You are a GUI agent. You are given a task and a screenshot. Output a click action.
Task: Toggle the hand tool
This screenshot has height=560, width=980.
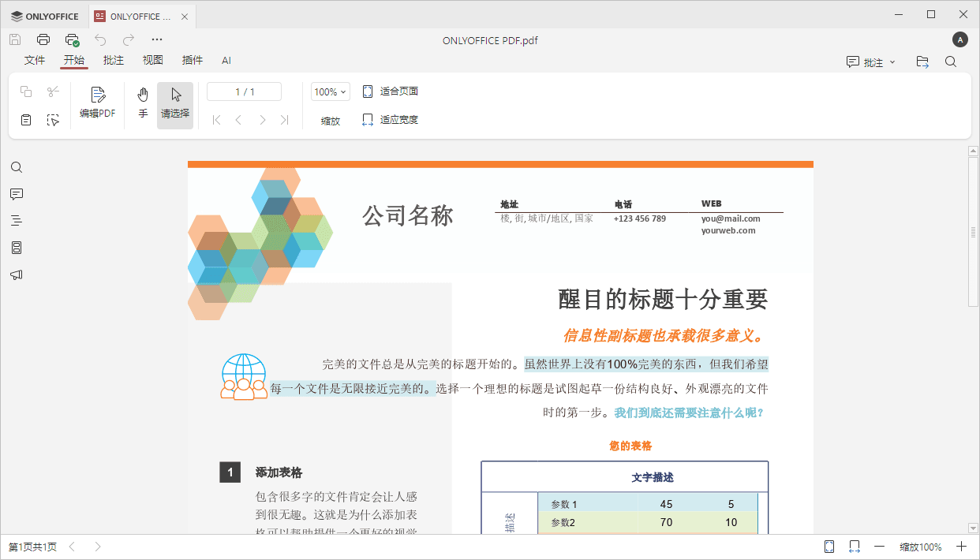[x=142, y=103]
